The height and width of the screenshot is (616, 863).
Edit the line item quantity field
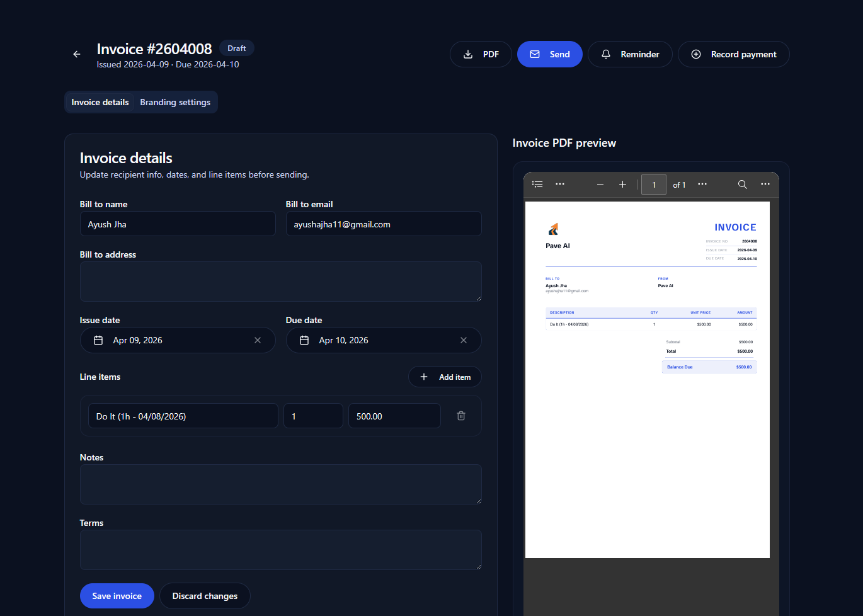[x=313, y=416]
